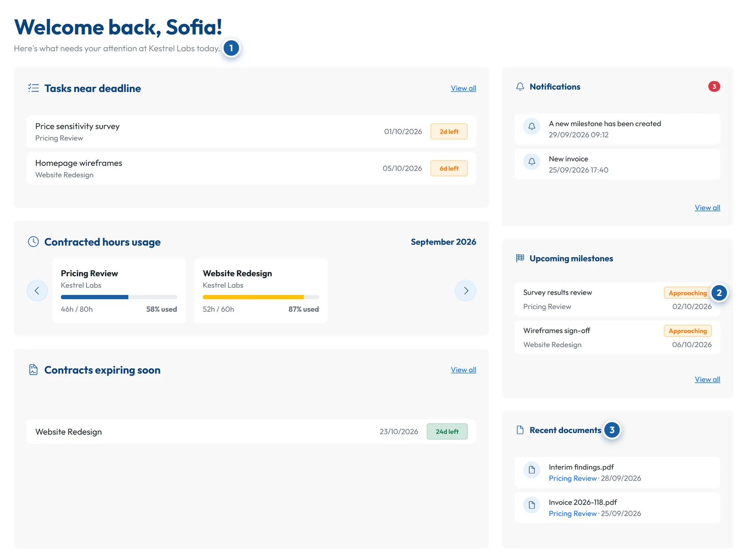This screenshot has width=747, height=560.
Task: Click the clock icon beside Contracted hours usage
Action: pos(33,242)
